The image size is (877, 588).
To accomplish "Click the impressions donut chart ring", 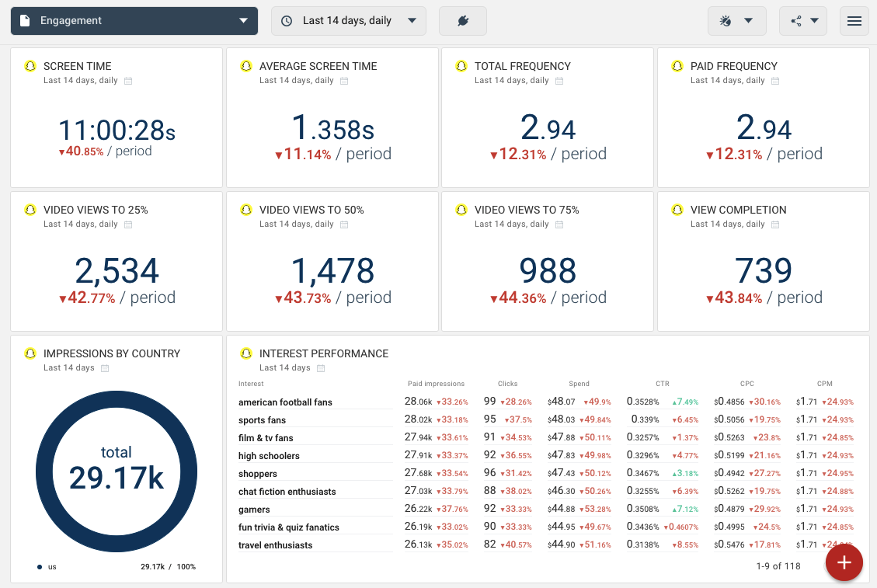I will pos(44,471).
